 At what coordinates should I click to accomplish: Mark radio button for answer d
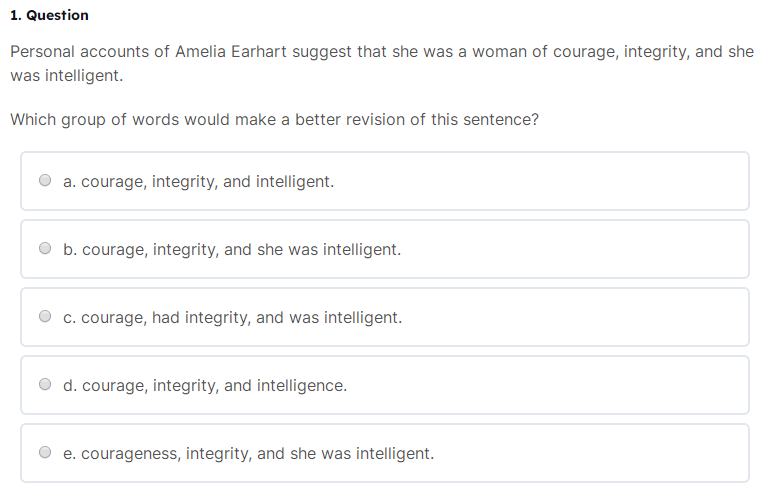coord(45,384)
